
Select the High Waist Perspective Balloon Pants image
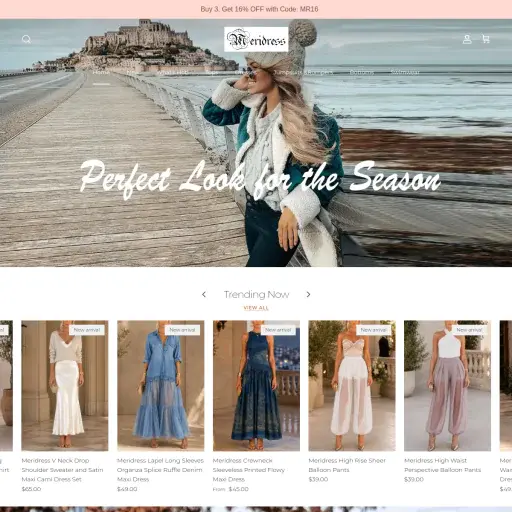point(447,386)
